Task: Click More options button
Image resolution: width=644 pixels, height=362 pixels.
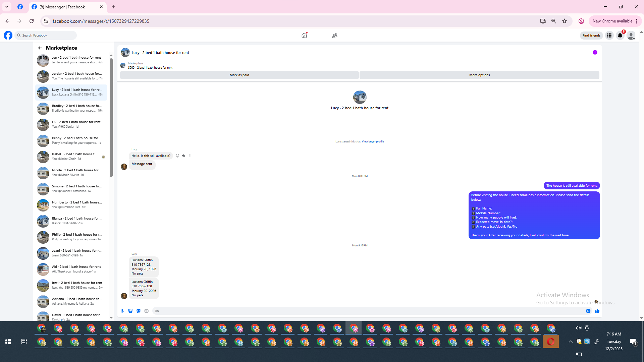Action: coord(479,75)
